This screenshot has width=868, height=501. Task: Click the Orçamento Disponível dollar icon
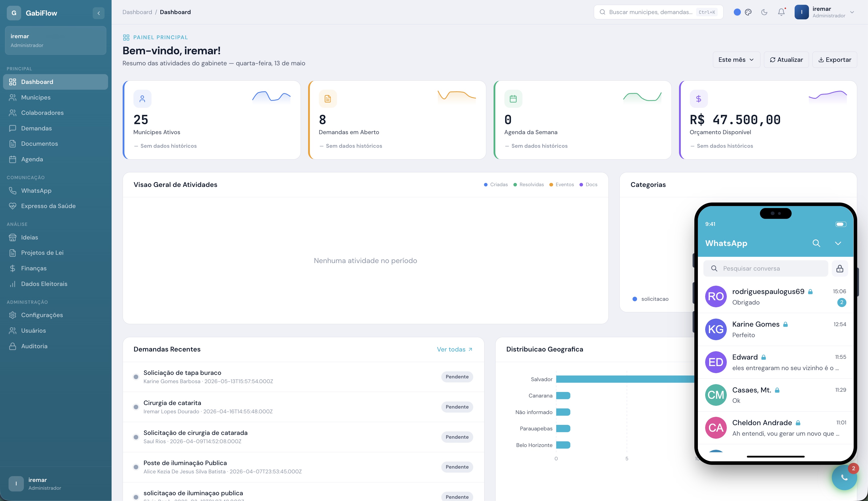pos(699,99)
